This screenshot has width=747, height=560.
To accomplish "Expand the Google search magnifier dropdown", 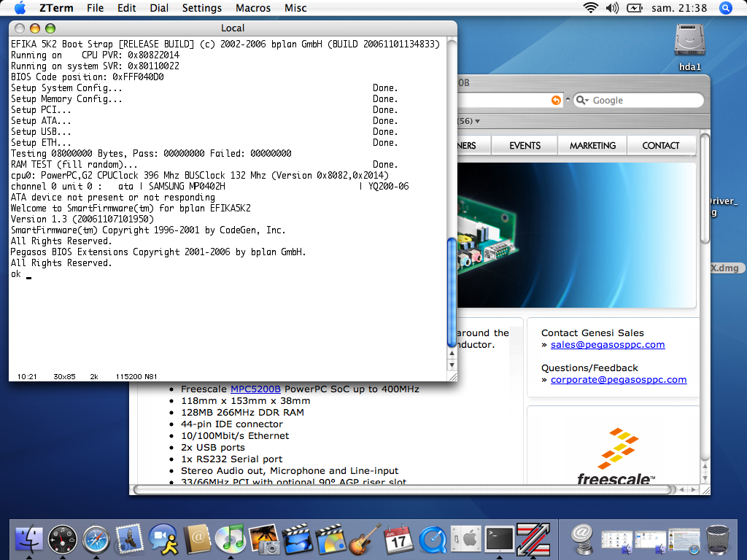I will pyautogui.click(x=583, y=101).
